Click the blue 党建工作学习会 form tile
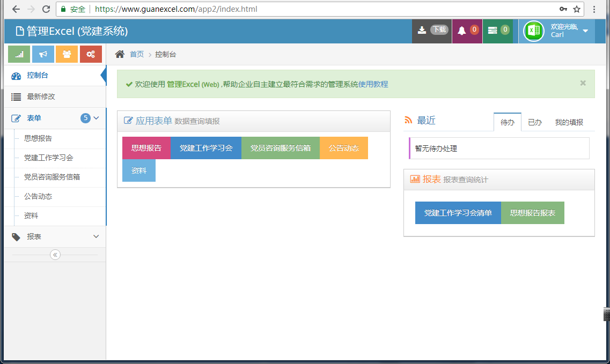 click(x=206, y=148)
